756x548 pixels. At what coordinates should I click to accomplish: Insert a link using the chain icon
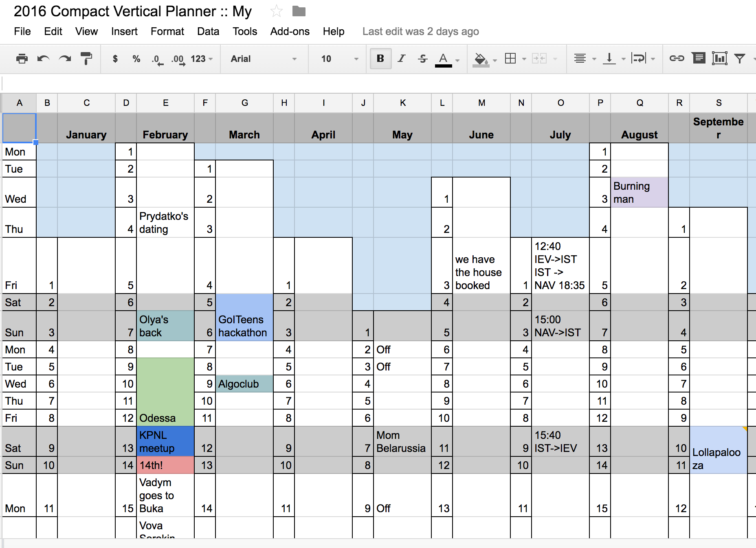click(677, 59)
